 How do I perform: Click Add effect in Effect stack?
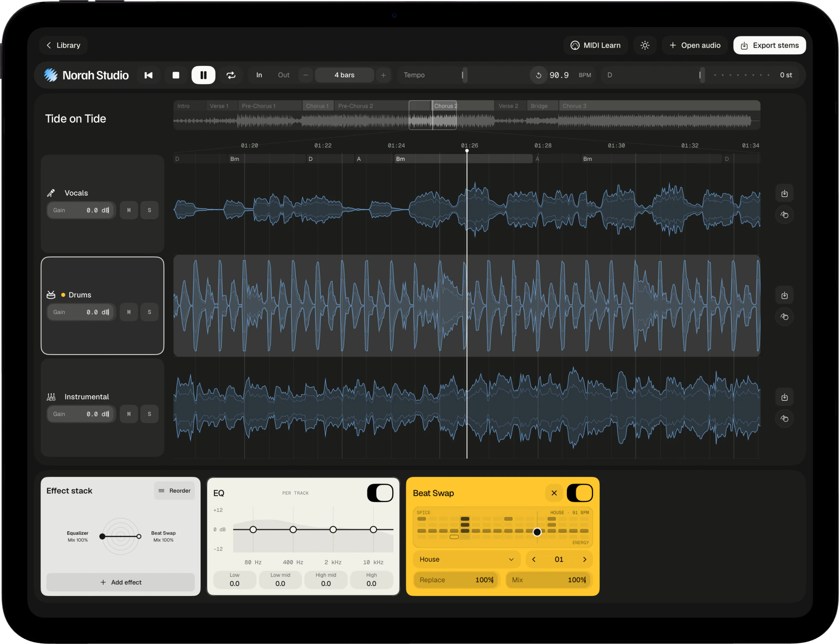tap(120, 582)
